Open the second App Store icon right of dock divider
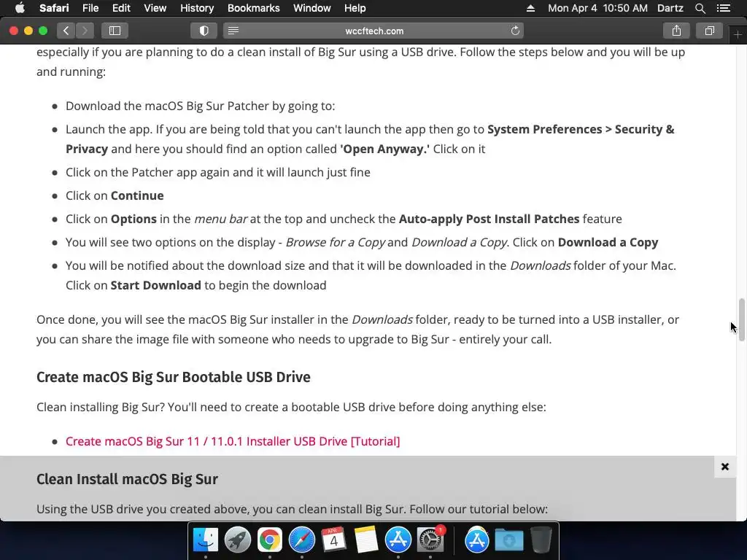 (477, 540)
